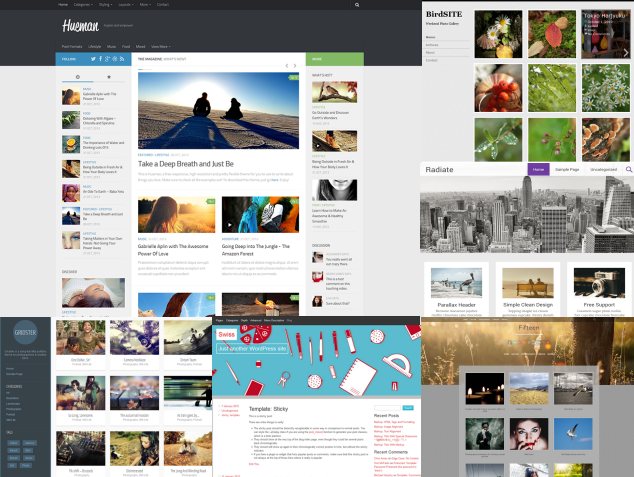634x477 pixels.
Task: Open 'One Dollar, Sir' tile in Gridster
Action: 80,344
